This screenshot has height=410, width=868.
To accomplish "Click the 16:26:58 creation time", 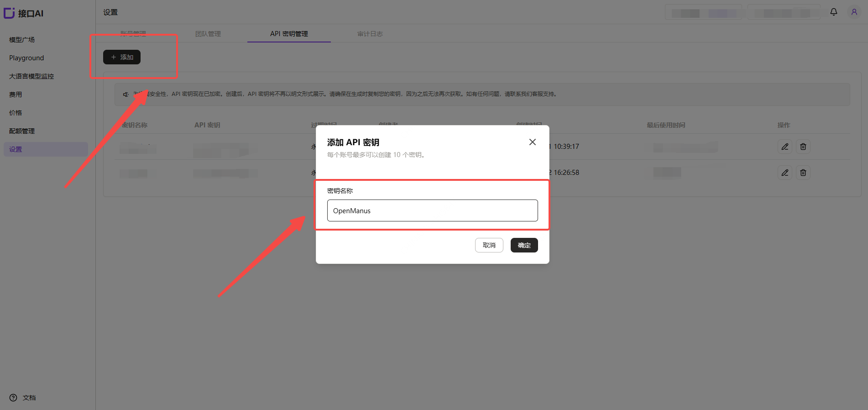I will tap(566, 173).
